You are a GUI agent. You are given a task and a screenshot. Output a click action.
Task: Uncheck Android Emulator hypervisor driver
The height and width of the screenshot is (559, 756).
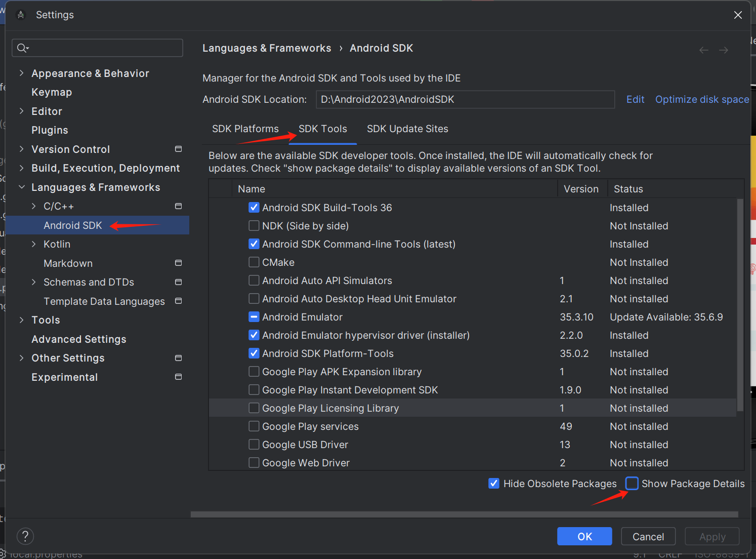point(254,335)
